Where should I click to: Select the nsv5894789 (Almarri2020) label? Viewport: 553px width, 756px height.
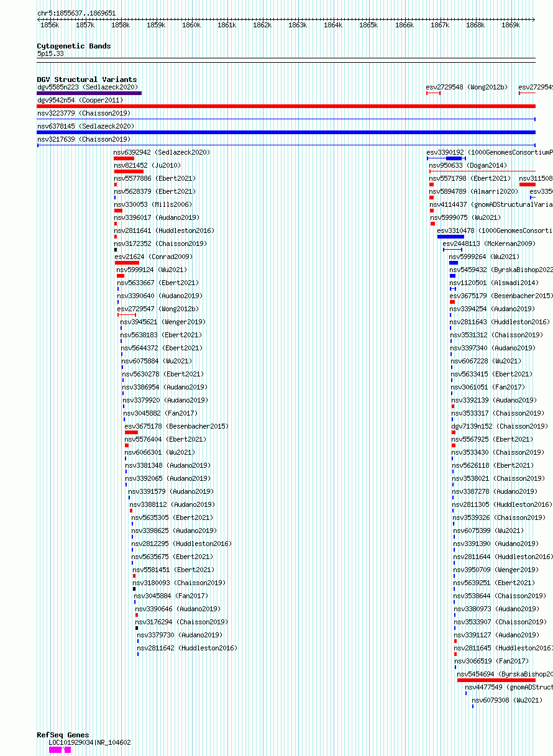click(473, 191)
